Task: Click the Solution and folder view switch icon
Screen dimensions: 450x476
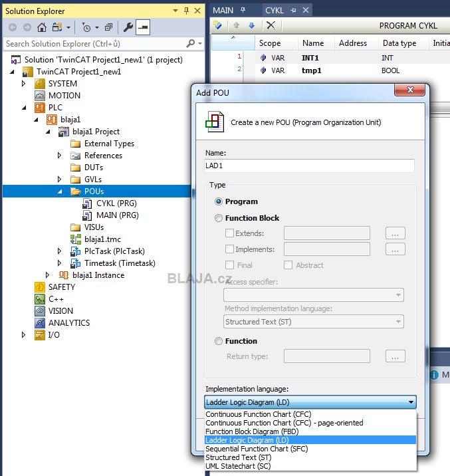Action: coord(57,27)
